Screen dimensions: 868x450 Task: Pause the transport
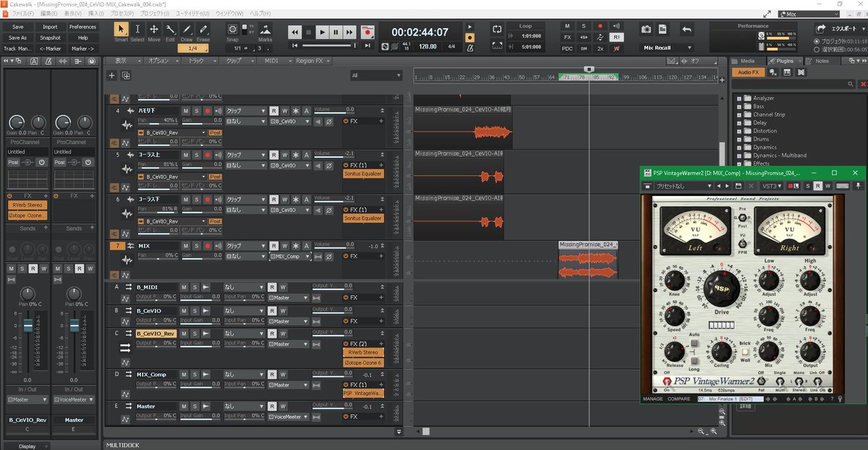point(336,32)
